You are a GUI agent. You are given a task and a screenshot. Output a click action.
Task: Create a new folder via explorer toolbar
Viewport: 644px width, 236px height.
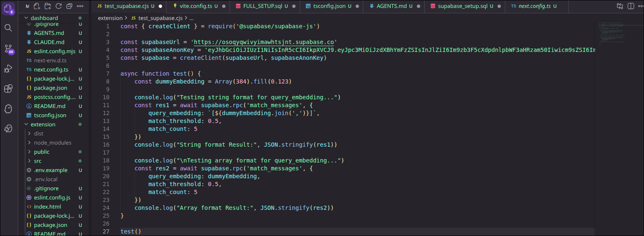(x=48, y=6)
